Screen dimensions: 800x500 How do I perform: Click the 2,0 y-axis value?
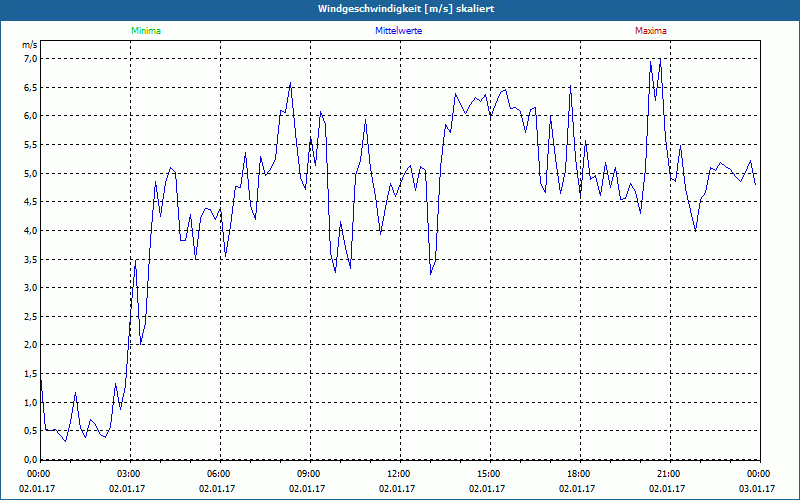pyautogui.click(x=31, y=345)
